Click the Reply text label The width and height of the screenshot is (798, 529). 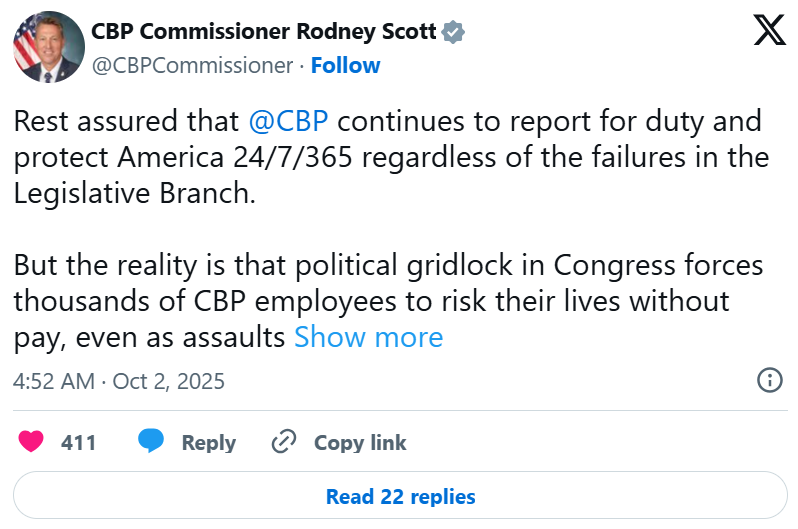click(x=208, y=442)
